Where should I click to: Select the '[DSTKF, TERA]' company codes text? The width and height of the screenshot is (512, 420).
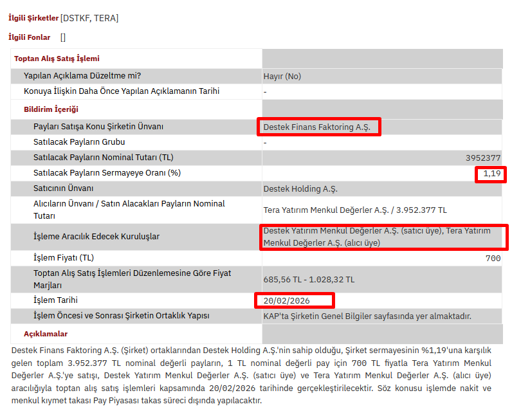pos(89,18)
